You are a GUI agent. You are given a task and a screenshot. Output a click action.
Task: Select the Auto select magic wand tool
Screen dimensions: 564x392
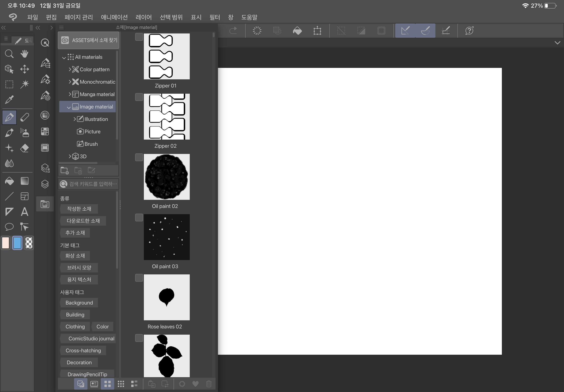click(x=24, y=84)
